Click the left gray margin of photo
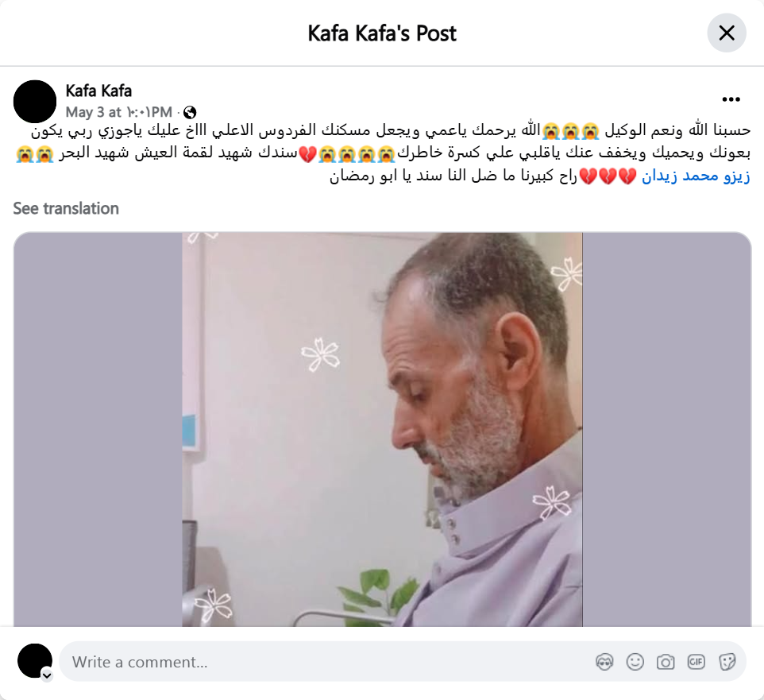The image size is (764, 700). 98,430
